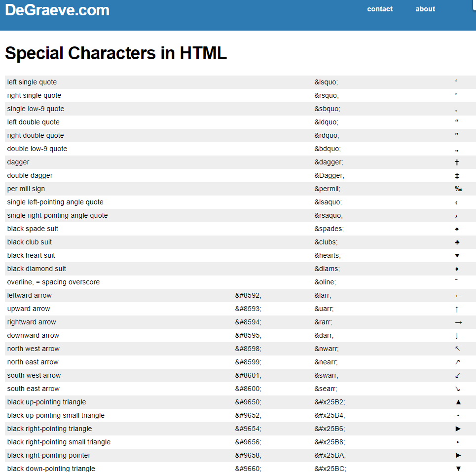The width and height of the screenshot is (476, 472).
Task: Open the about page link
Action: 425,9
